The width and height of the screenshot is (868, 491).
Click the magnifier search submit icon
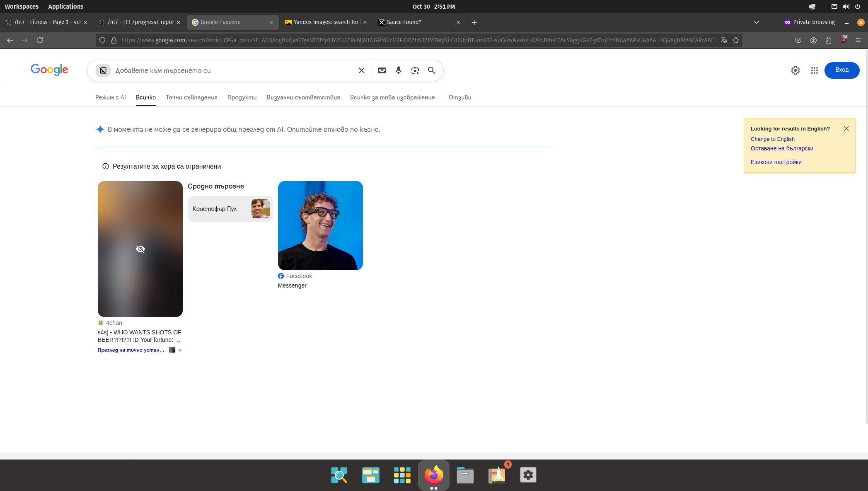point(431,70)
